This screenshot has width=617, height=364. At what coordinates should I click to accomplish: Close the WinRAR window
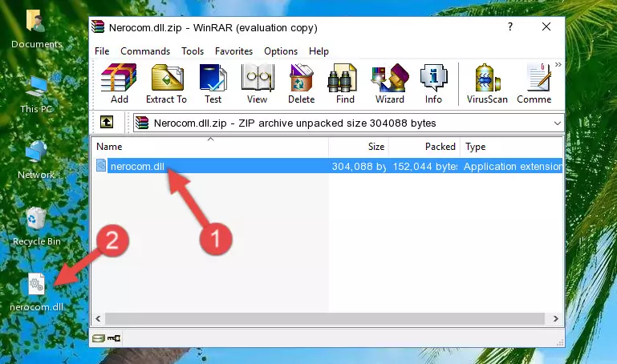coord(546,26)
